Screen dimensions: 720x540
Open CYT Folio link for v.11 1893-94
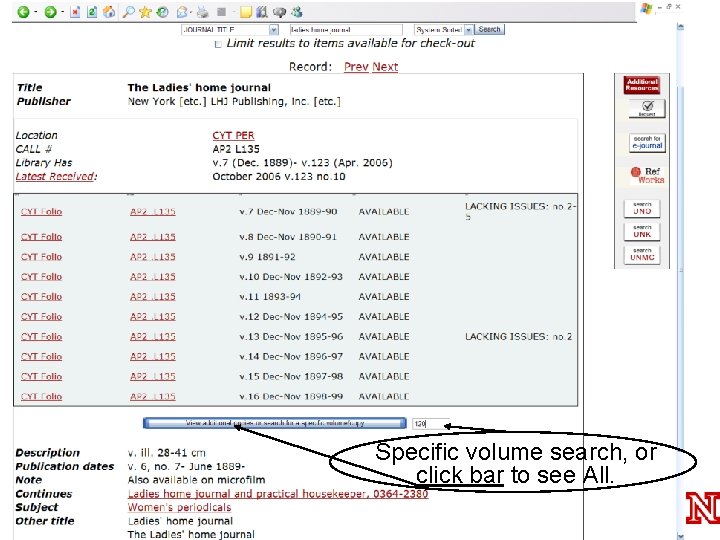[41, 297]
